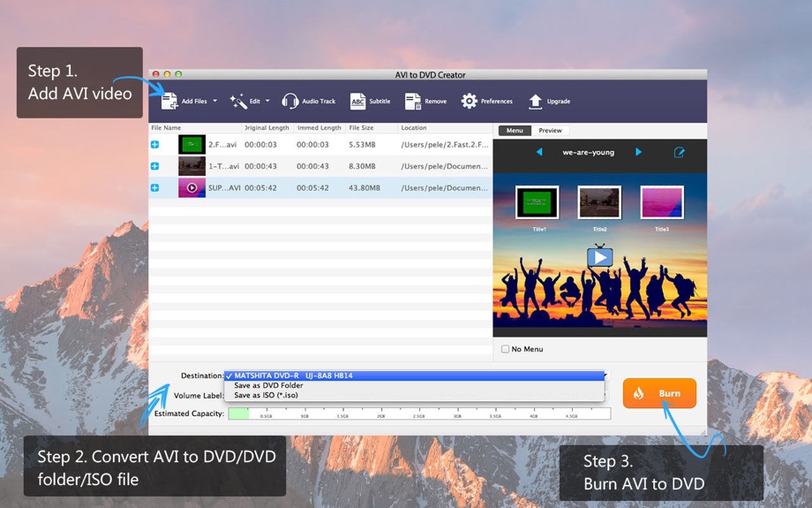This screenshot has height=508, width=812.
Task: Sort by File Size column header
Action: tap(372, 127)
